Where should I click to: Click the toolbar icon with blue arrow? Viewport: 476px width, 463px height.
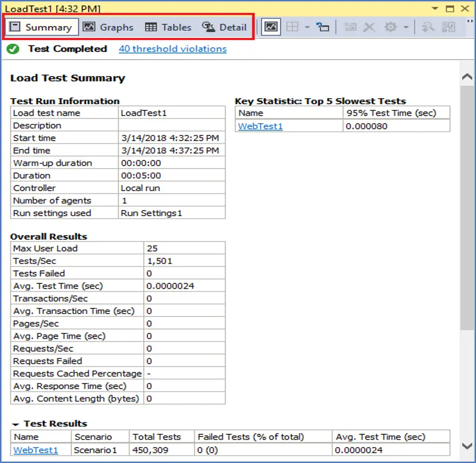[323, 27]
